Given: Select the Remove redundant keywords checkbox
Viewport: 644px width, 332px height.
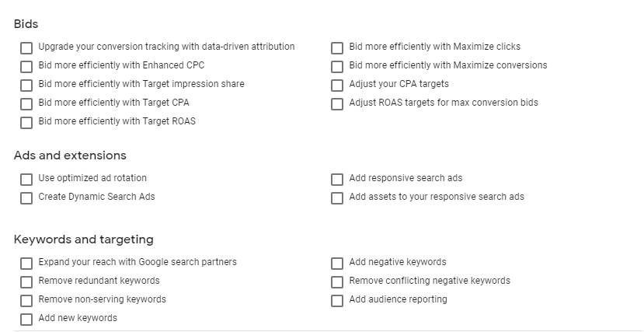Looking at the screenshot, I should 26,281.
